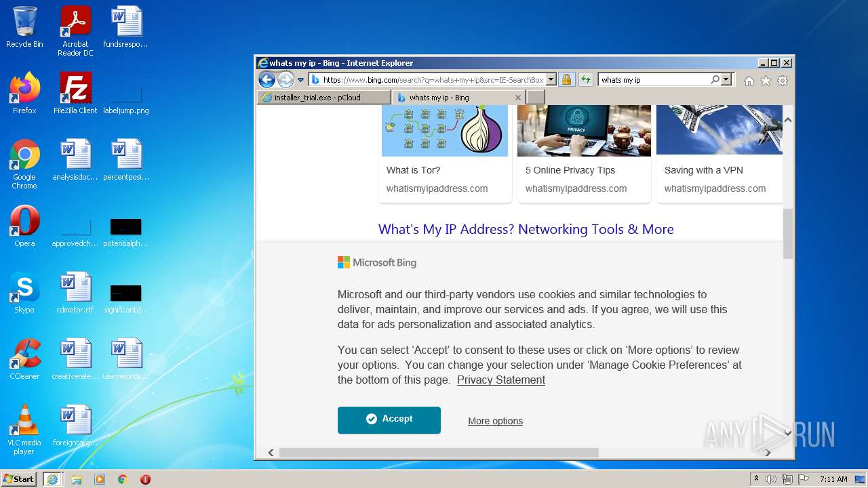Click '5 Online Privacy Tips' title
The width and height of the screenshot is (868, 488).
(570, 170)
